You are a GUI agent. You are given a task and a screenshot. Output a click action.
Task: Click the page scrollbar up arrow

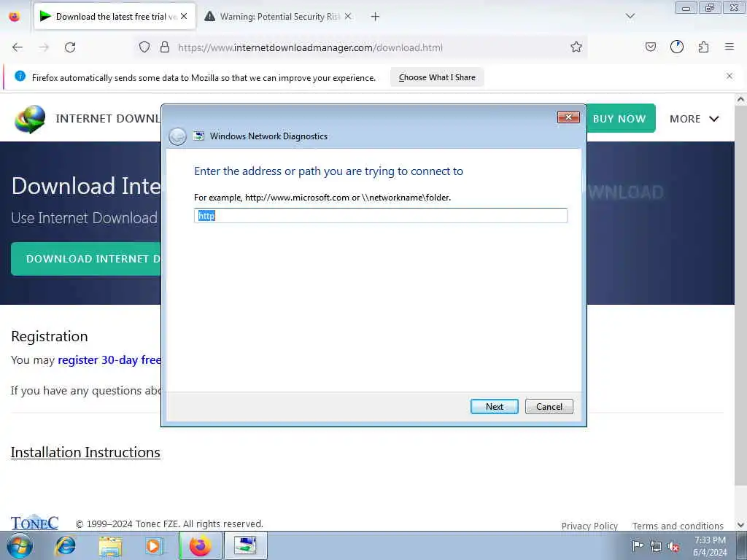(x=741, y=99)
